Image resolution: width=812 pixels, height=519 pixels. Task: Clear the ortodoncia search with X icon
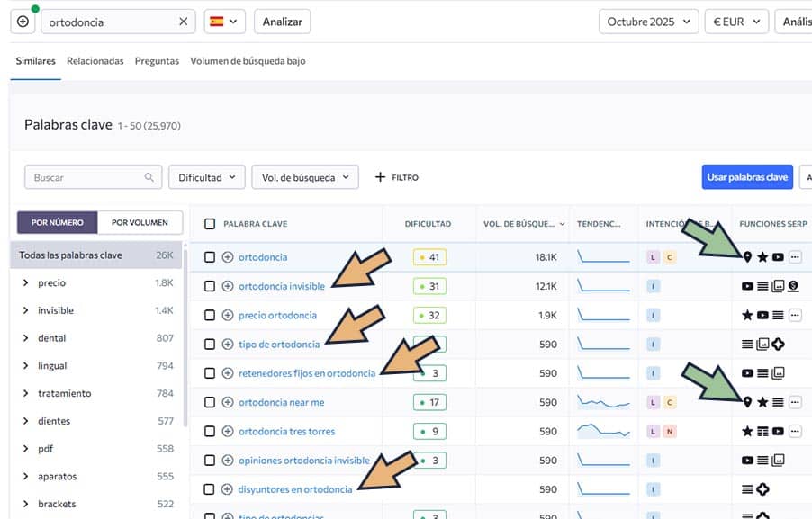(184, 22)
